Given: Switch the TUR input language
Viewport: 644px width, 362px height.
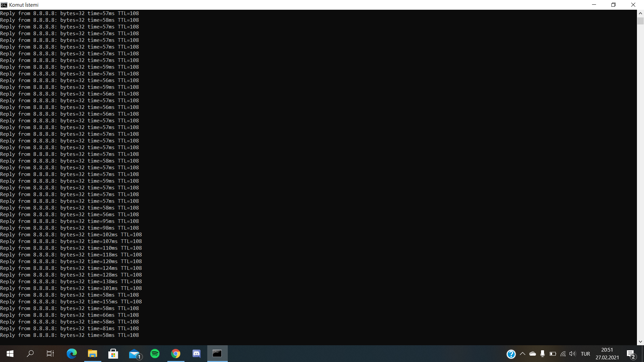Looking at the screenshot, I should [585, 354].
